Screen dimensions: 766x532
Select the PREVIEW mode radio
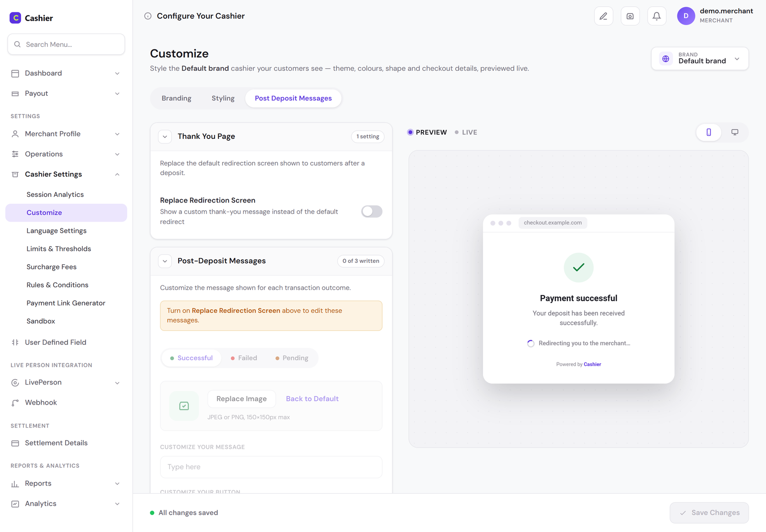[427, 132]
